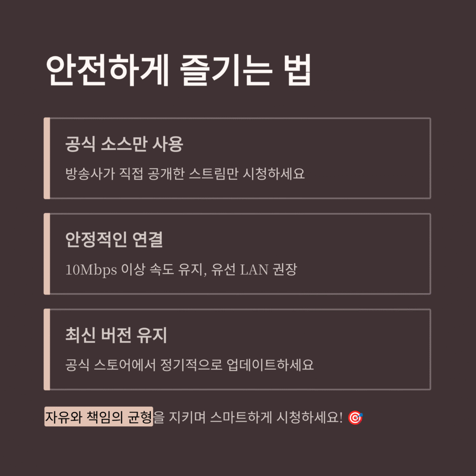Select the "공식 소스만 사용" card heading
The height and width of the screenshot is (476, 476).
coord(124,145)
